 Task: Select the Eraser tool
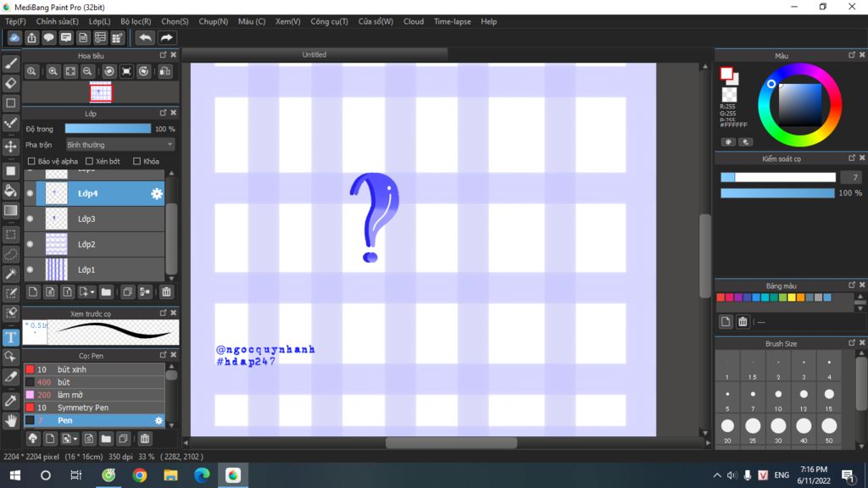(10, 83)
